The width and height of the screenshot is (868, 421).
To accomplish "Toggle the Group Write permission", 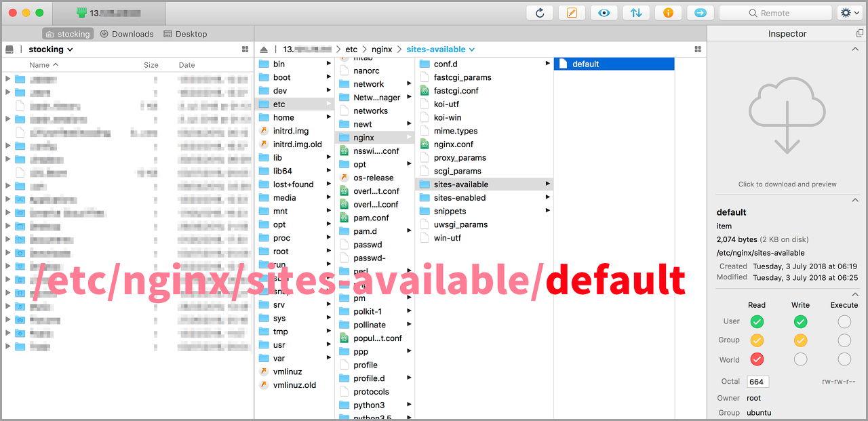I will [x=800, y=340].
